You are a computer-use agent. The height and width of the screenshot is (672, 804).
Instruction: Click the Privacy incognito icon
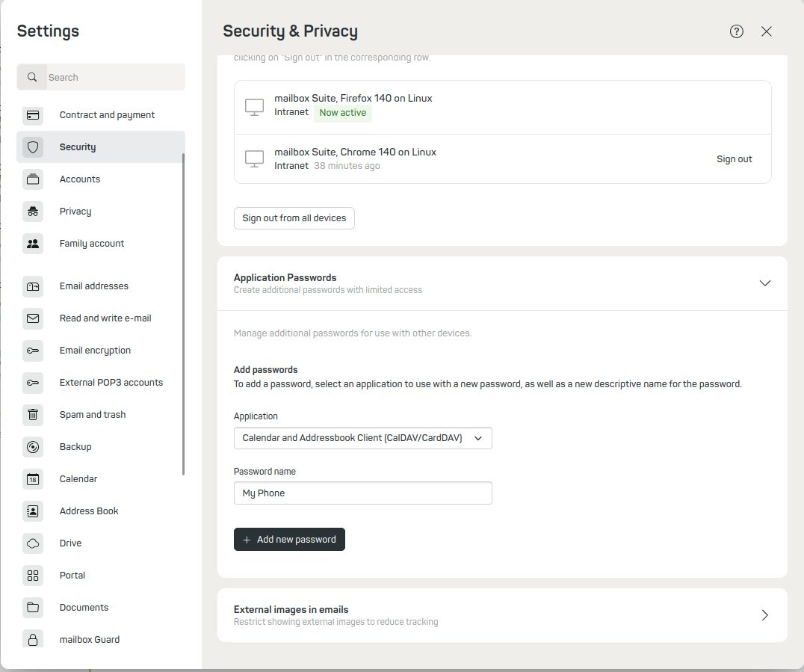tap(33, 212)
